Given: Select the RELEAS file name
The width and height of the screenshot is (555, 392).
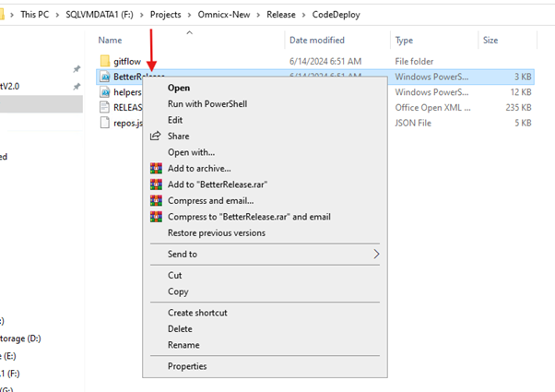Looking at the screenshot, I should [x=128, y=107].
